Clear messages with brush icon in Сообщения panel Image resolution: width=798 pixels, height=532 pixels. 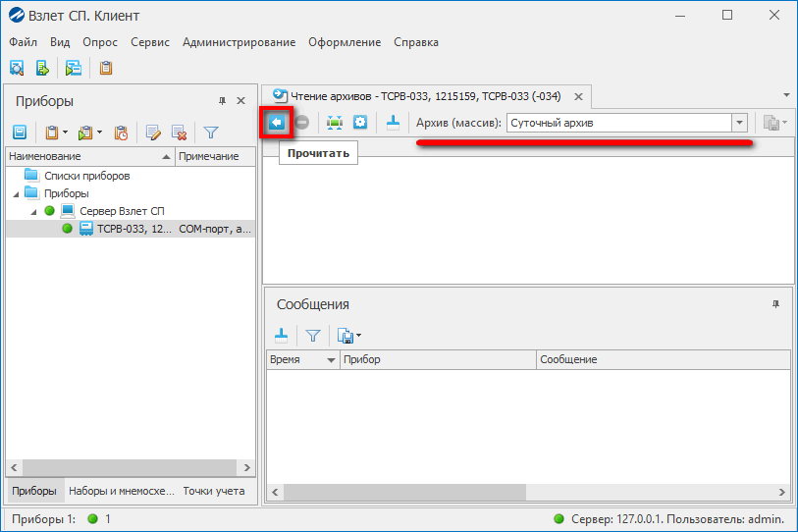point(281,336)
